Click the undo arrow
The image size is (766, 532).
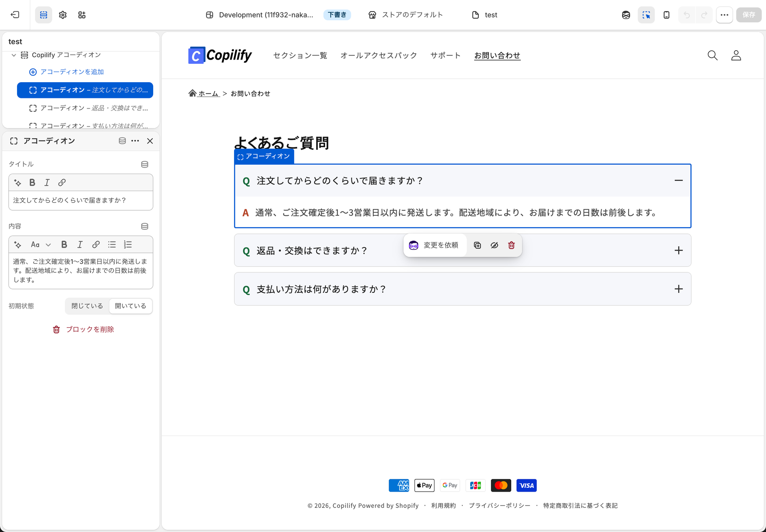687,15
